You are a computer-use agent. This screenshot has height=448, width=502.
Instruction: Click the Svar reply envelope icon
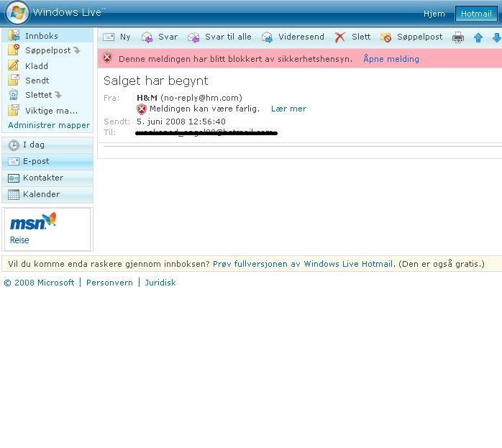point(147,37)
